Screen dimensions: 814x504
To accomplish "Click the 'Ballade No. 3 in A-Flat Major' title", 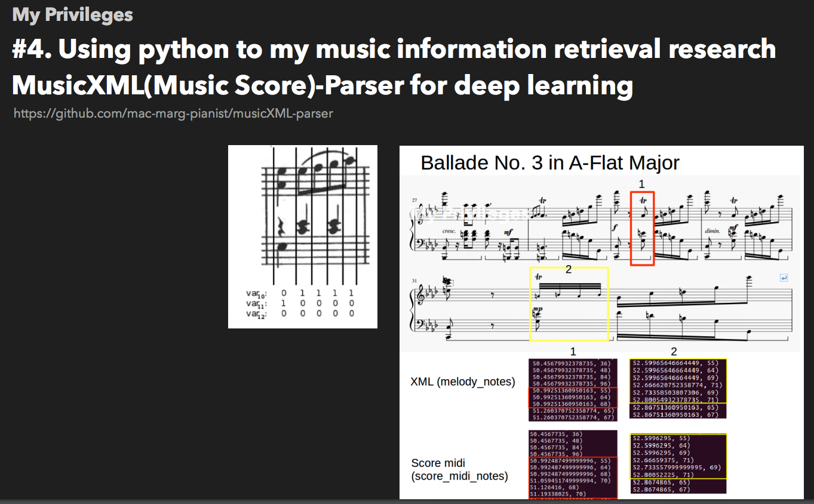I will pos(550,162).
